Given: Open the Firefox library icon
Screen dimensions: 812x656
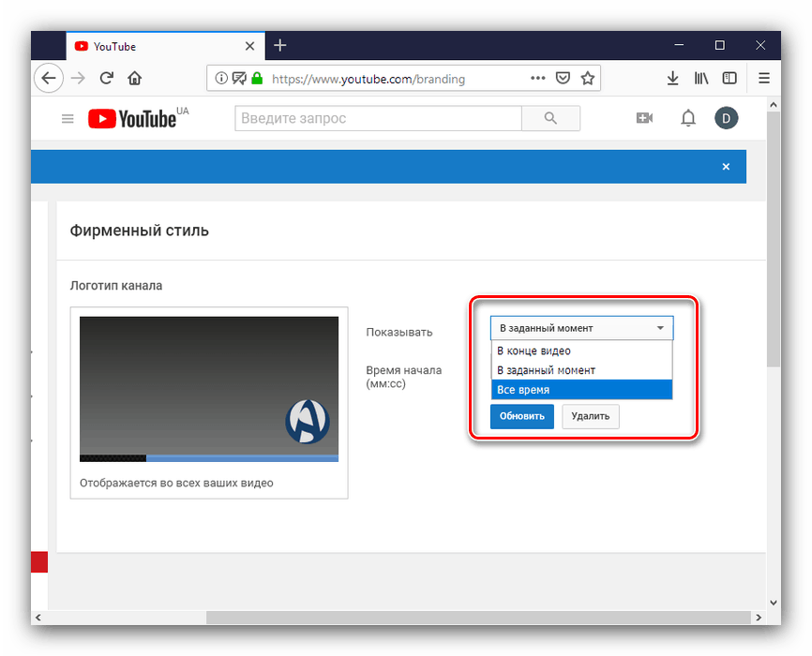Looking at the screenshot, I should click(701, 78).
